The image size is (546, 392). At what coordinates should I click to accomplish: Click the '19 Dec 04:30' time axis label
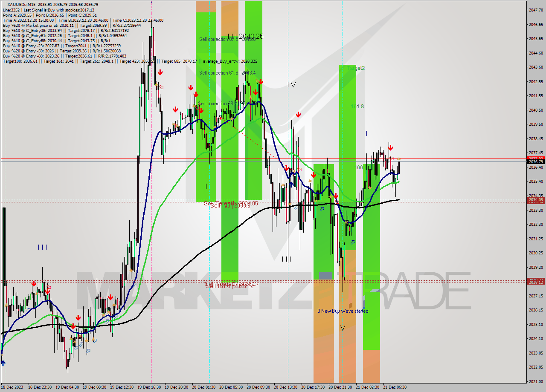67,387
